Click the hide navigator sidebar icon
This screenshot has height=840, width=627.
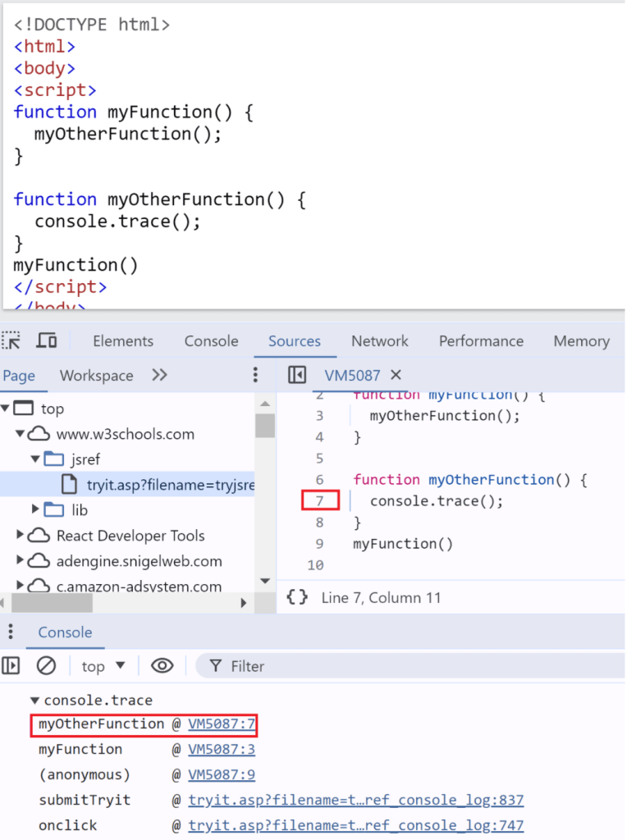297,375
